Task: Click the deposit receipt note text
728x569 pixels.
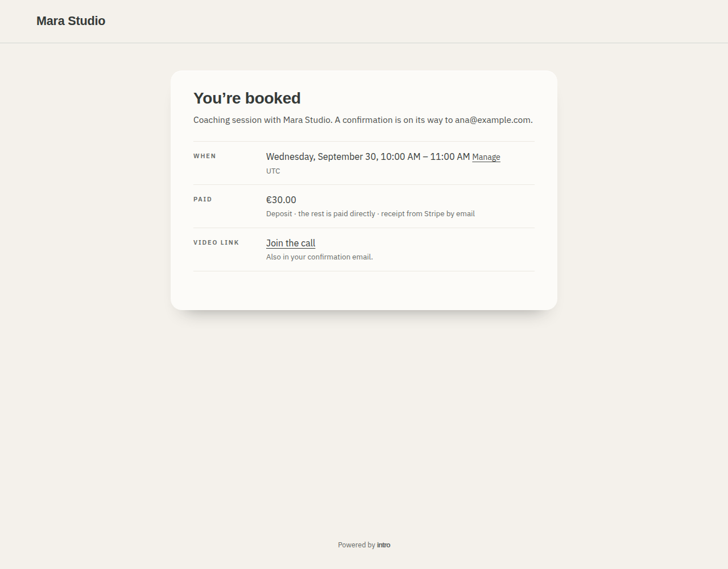Action: (x=370, y=214)
